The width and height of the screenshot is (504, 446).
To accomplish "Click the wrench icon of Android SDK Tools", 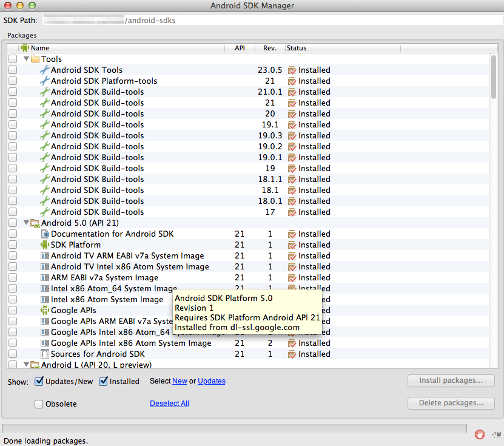I will click(x=45, y=70).
